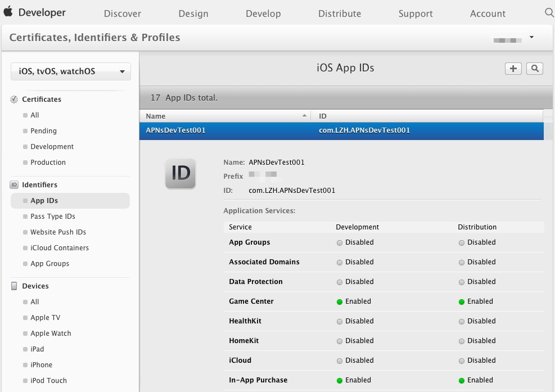Image resolution: width=555 pixels, height=392 pixels.
Task: Open App Groups identifiers in sidebar
Action: pyautogui.click(x=50, y=263)
